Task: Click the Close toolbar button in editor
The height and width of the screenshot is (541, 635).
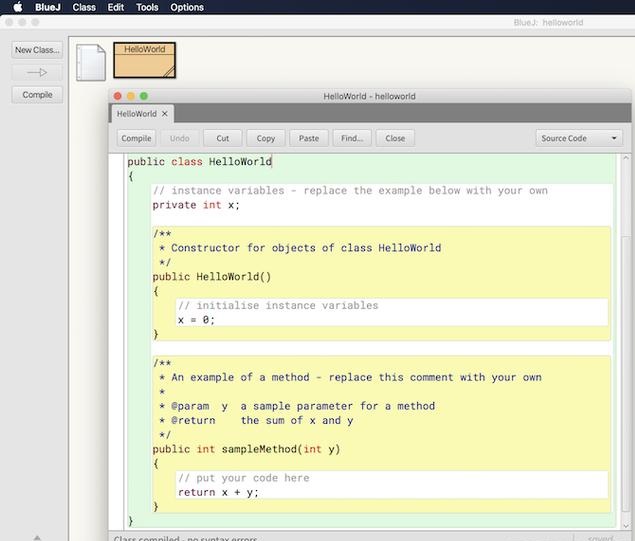Action: (x=395, y=138)
